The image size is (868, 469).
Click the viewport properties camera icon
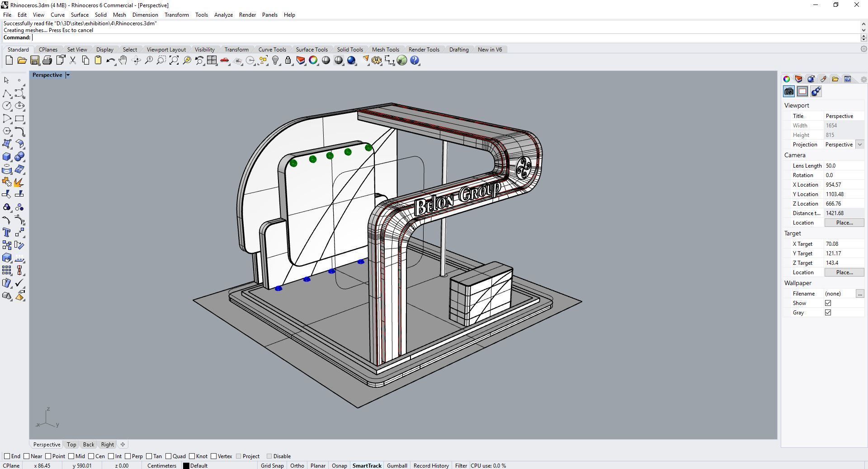click(789, 92)
